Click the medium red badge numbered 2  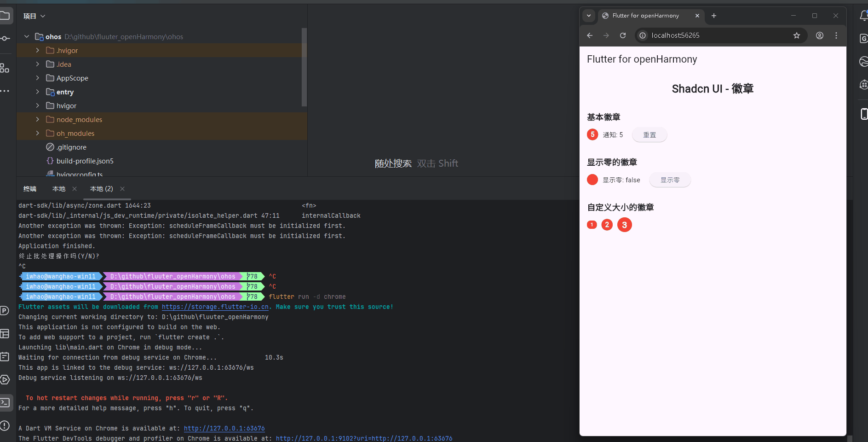(x=607, y=225)
